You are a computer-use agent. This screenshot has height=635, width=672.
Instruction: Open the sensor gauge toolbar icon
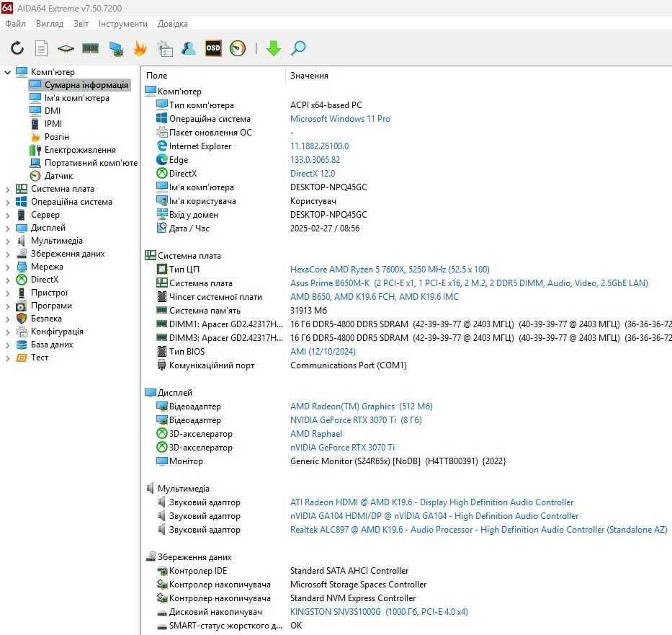(x=238, y=48)
